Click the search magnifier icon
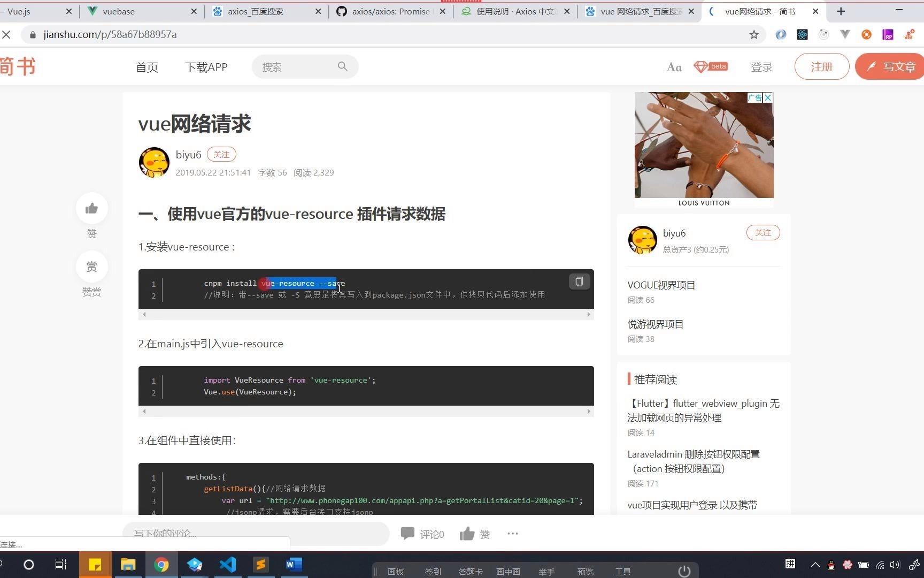The height and width of the screenshot is (578, 924). click(x=343, y=66)
